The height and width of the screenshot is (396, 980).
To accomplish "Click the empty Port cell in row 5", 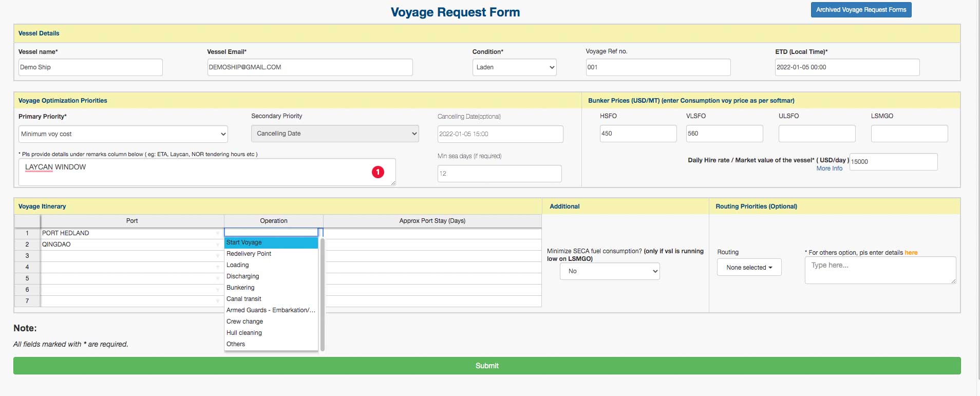I will click(131, 278).
